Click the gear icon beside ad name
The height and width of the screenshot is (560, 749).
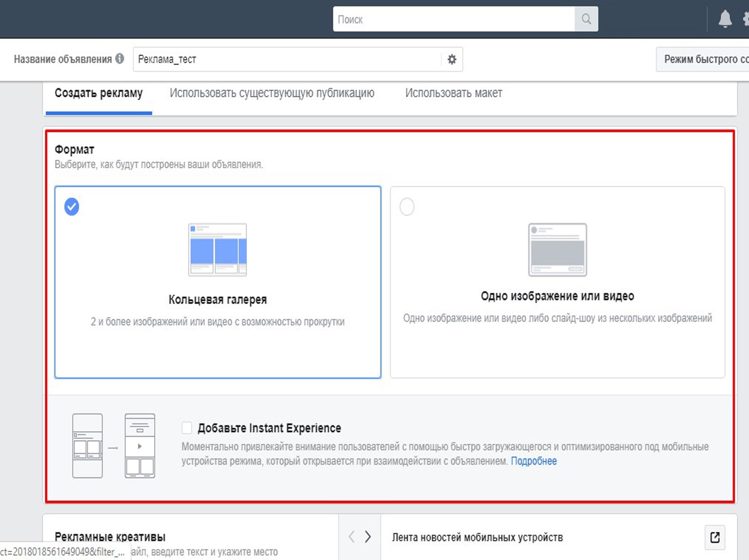click(x=452, y=59)
